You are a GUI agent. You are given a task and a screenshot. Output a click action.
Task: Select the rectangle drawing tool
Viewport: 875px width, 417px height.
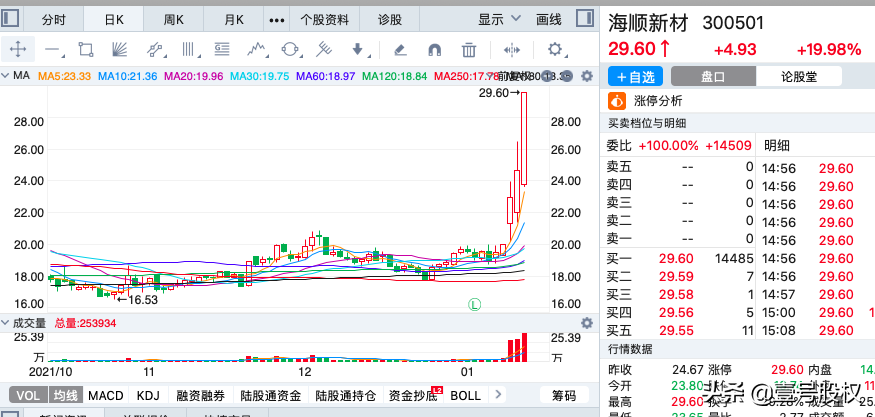85,50
